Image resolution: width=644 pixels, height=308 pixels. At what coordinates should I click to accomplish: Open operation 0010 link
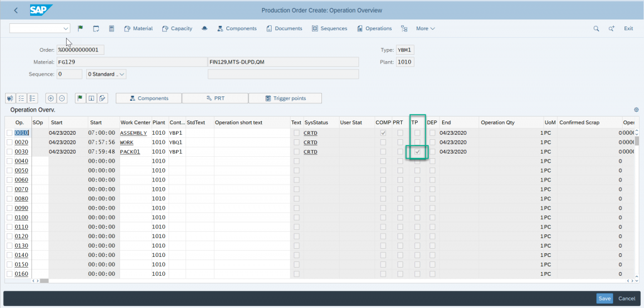(22, 133)
